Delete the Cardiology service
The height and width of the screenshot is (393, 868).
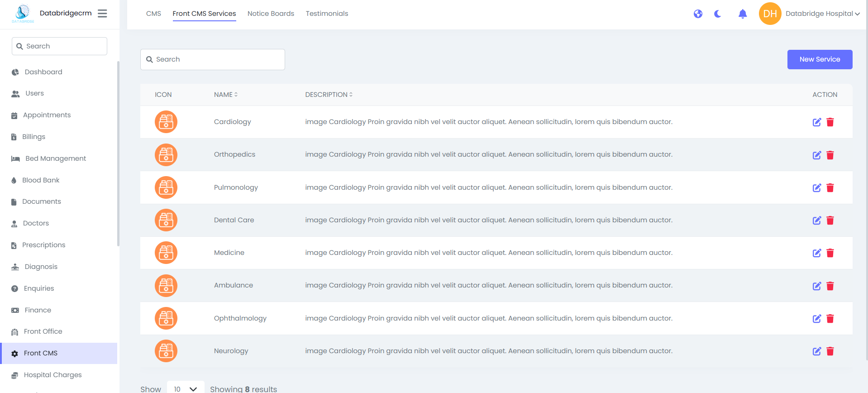tap(830, 122)
